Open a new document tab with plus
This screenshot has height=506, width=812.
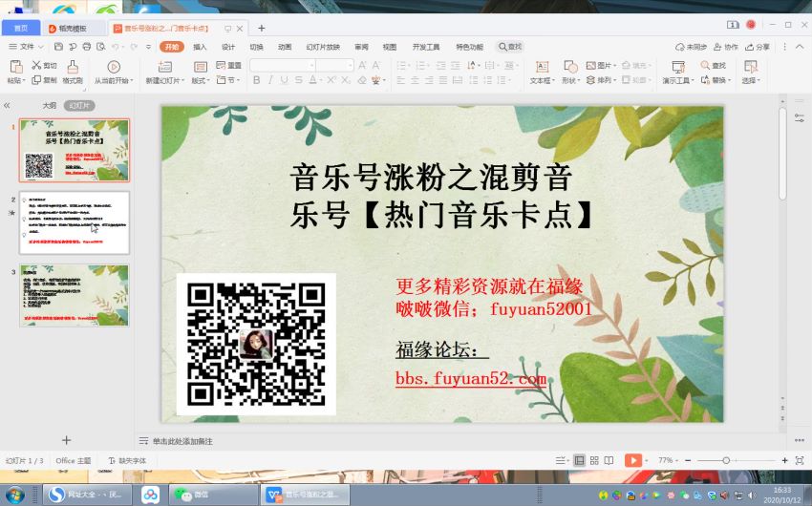[x=262, y=28]
